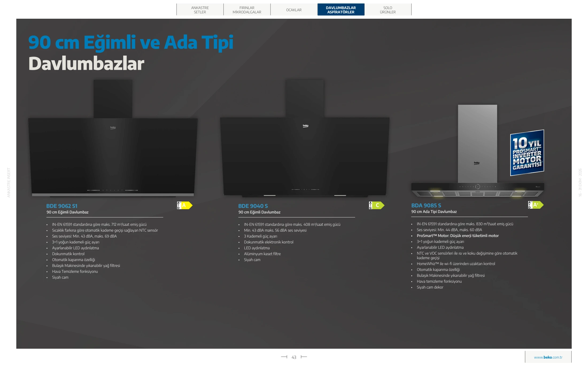588x365 pixels.
Task: Click the Davlumbazlar Aspiratörler tab
Action: click(x=341, y=10)
